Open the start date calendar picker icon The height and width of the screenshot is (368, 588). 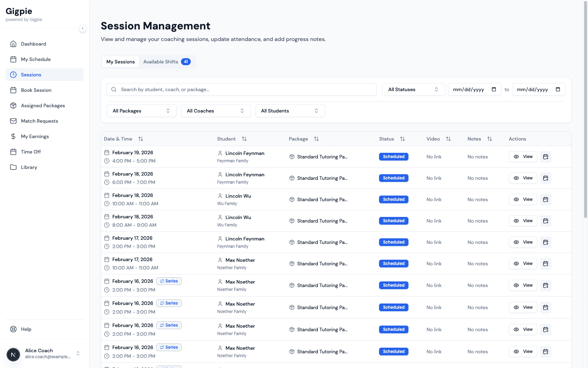(x=494, y=89)
